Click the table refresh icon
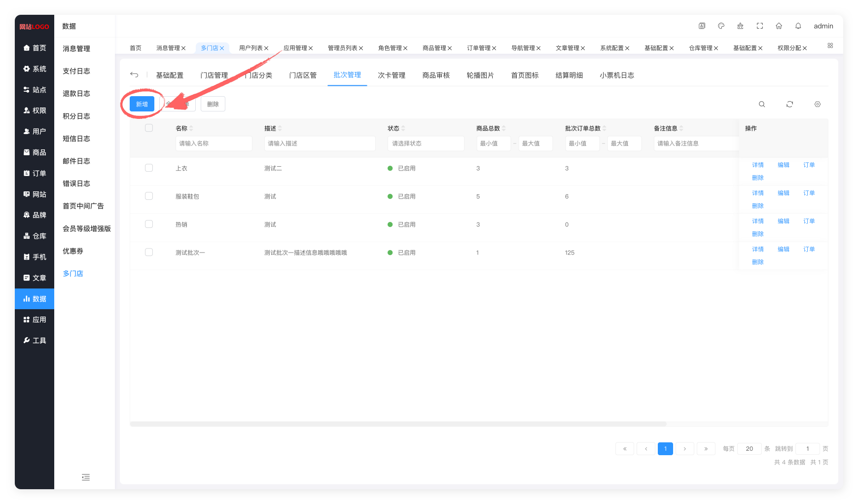The image size is (858, 504). 789,104
